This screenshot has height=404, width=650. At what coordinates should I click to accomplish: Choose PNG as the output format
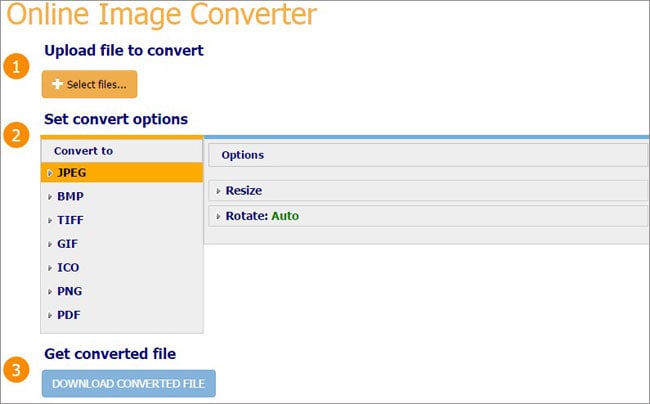(122, 291)
